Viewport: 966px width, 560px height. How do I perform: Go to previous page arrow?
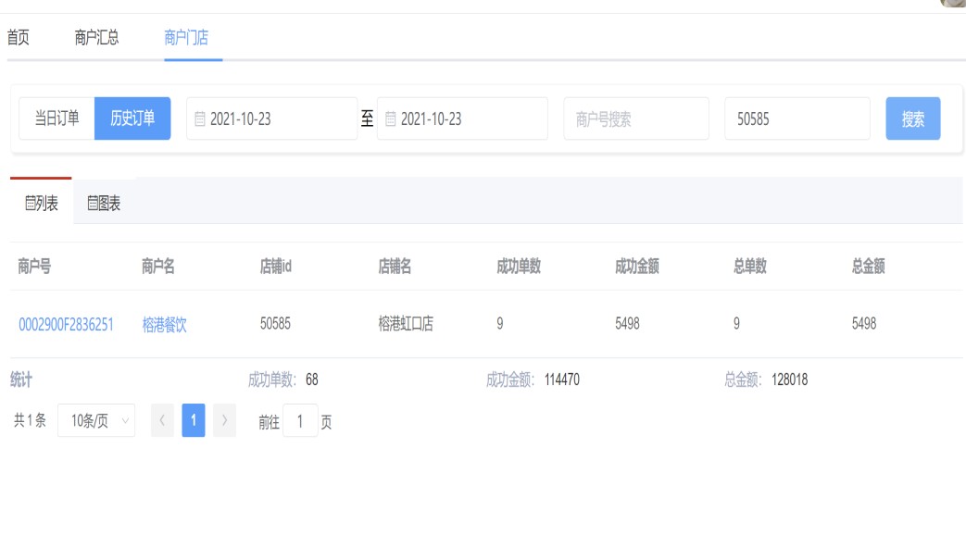coord(162,421)
